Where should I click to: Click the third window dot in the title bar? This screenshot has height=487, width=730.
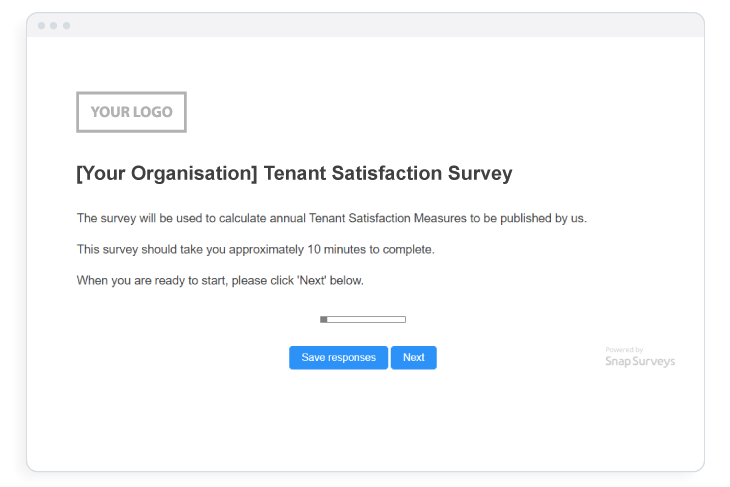tap(67, 26)
